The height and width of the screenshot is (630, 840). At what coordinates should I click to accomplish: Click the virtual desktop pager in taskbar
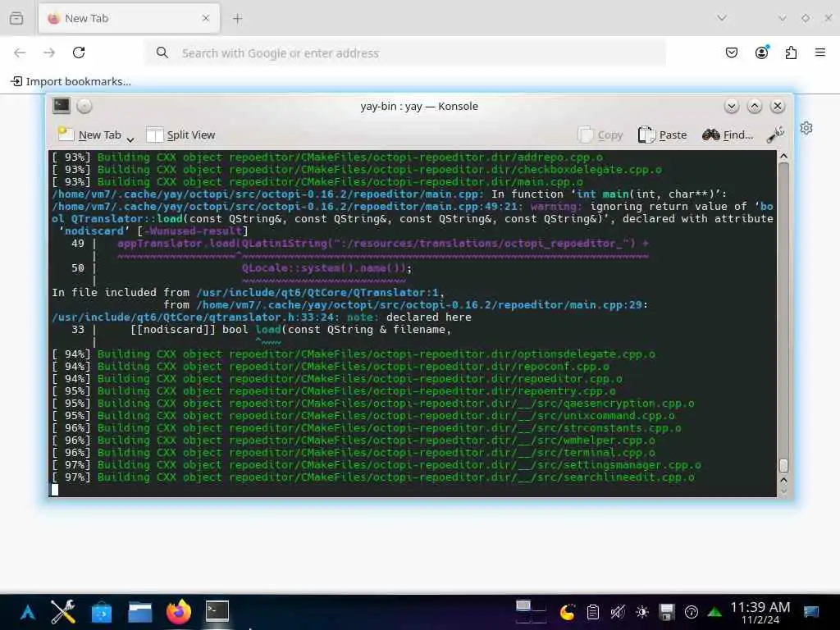[x=531, y=612]
